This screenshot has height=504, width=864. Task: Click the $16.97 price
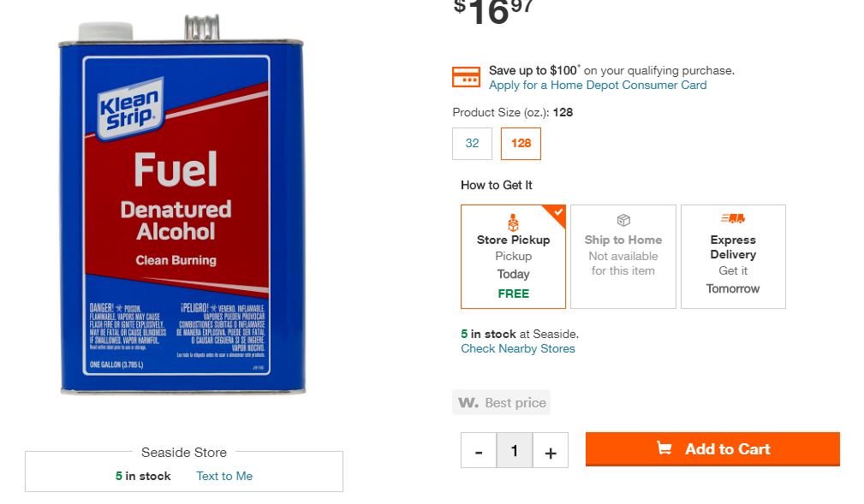pos(493,12)
